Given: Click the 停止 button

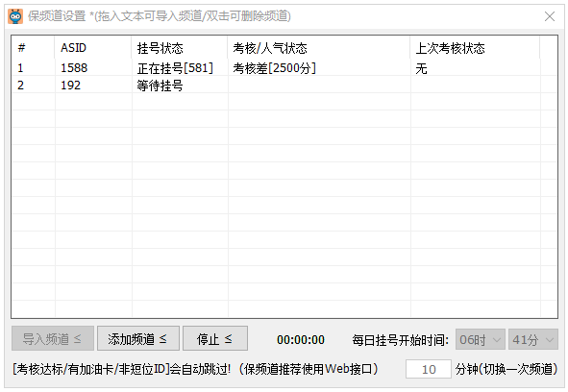Looking at the screenshot, I should pos(215,338).
